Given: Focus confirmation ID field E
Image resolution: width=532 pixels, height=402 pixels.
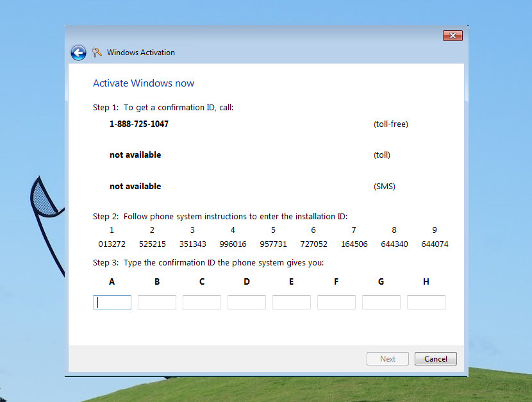Looking at the screenshot, I should pyautogui.click(x=292, y=302).
